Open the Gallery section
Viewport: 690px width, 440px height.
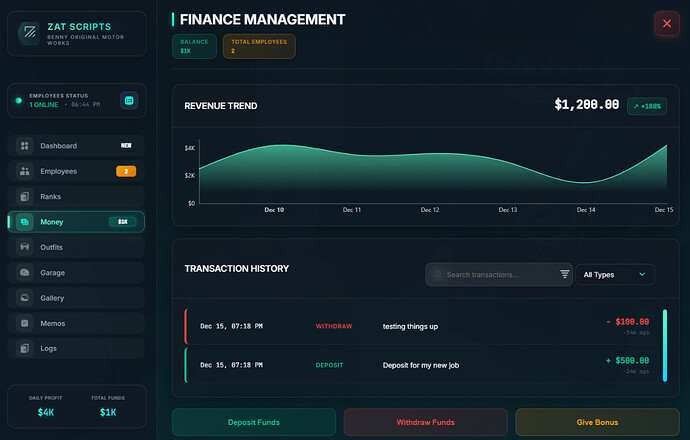point(76,298)
